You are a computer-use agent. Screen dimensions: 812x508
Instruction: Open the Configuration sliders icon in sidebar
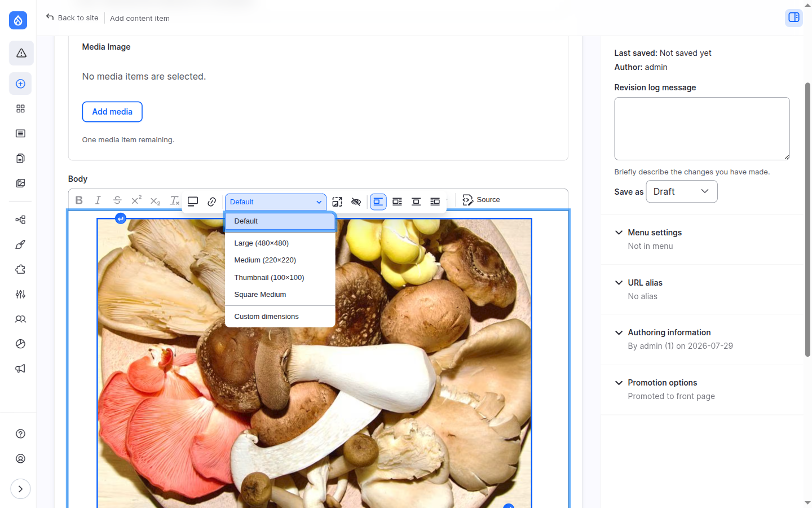(x=21, y=294)
